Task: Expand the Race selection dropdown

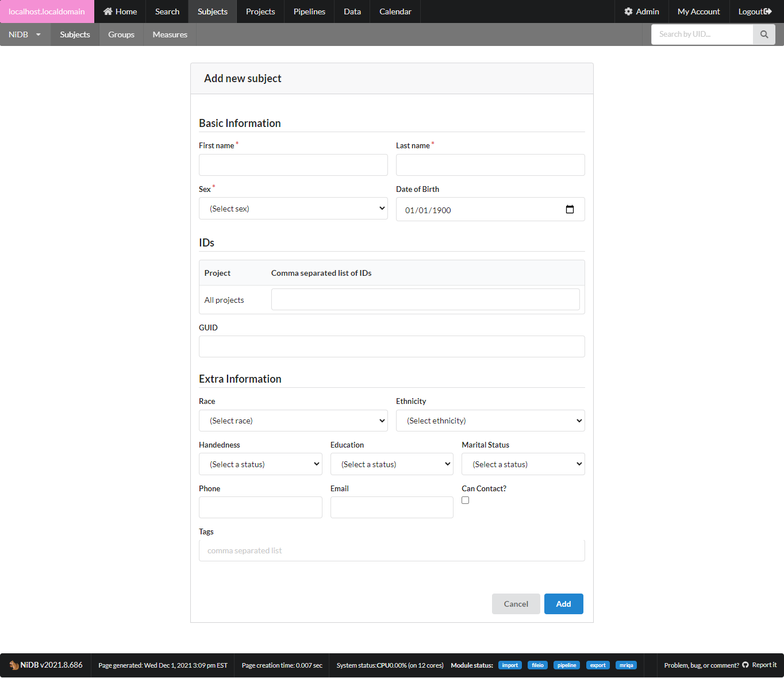Action: tap(293, 421)
